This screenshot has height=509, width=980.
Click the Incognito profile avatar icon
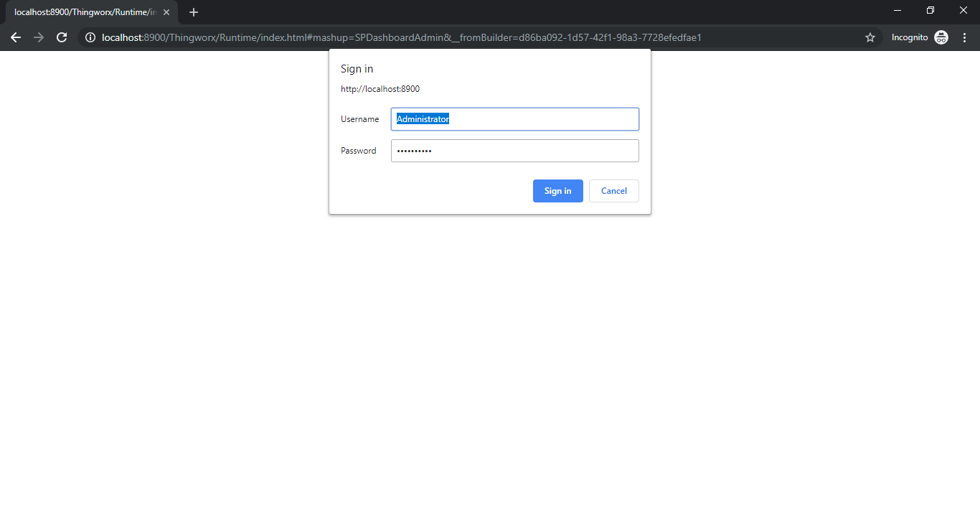(941, 37)
